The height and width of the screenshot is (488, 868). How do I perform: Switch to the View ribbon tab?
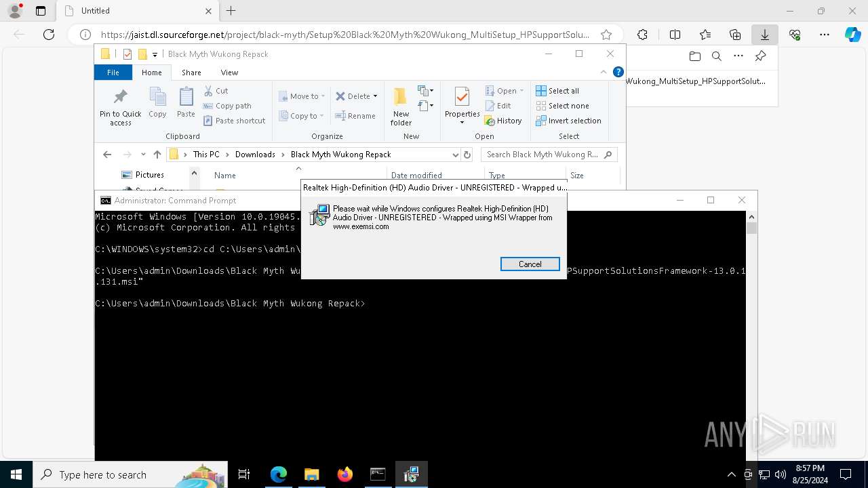229,73
